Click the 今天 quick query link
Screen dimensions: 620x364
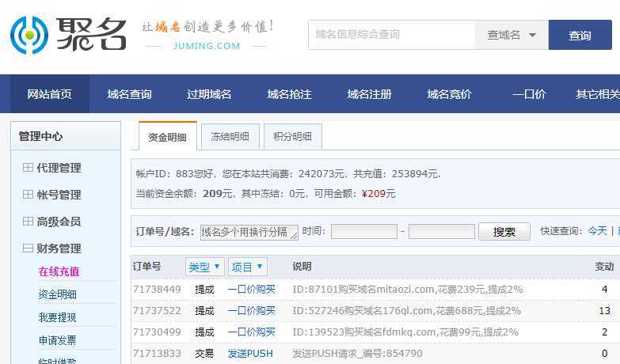(x=597, y=231)
